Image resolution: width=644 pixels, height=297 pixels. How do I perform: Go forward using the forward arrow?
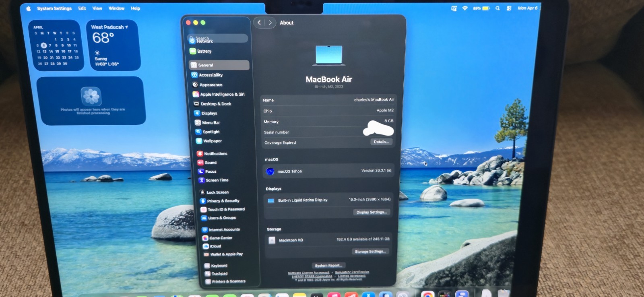(270, 23)
